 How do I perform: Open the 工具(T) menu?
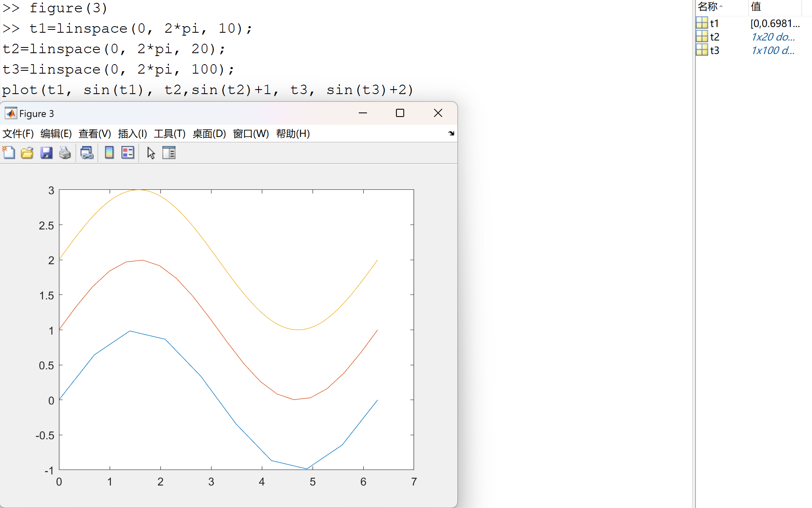point(170,134)
